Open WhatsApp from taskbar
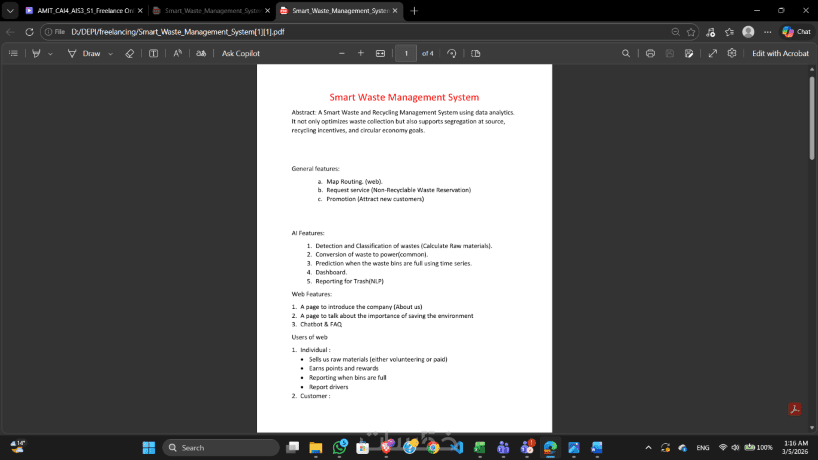Screen dimensions: 818x460 [340, 447]
